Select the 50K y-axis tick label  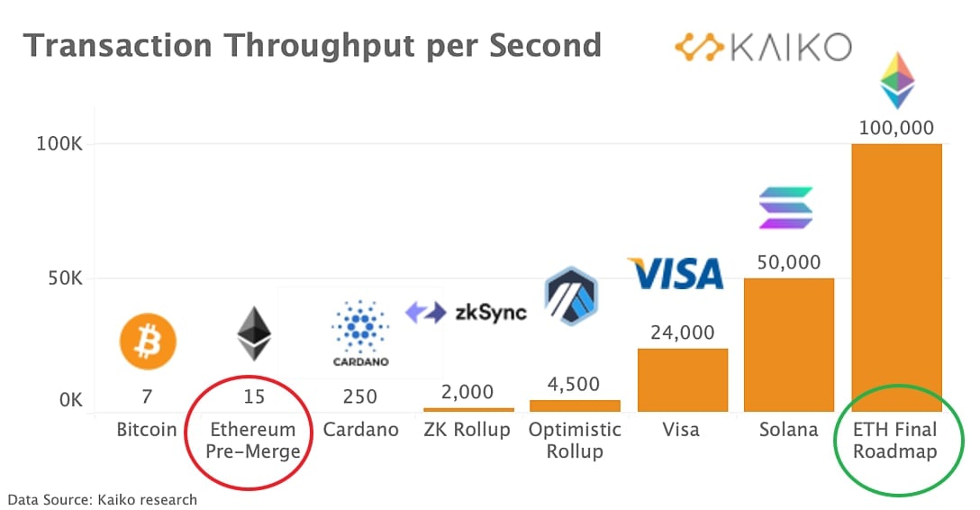tap(65, 278)
